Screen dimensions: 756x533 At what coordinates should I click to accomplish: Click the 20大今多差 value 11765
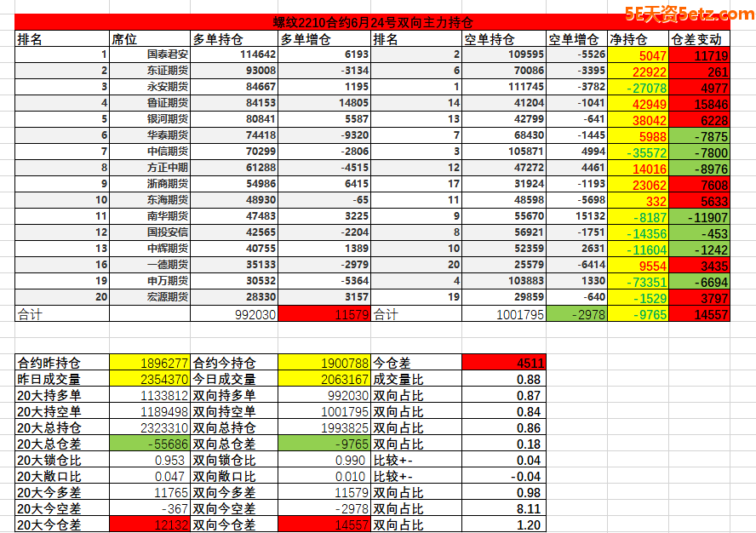(x=150, y=492)
